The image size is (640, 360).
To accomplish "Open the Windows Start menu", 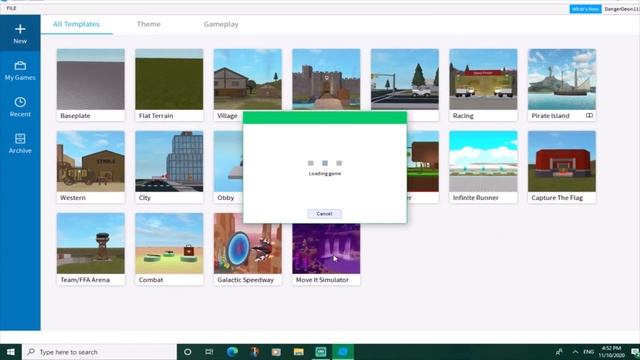I will [x=11, y=352].
